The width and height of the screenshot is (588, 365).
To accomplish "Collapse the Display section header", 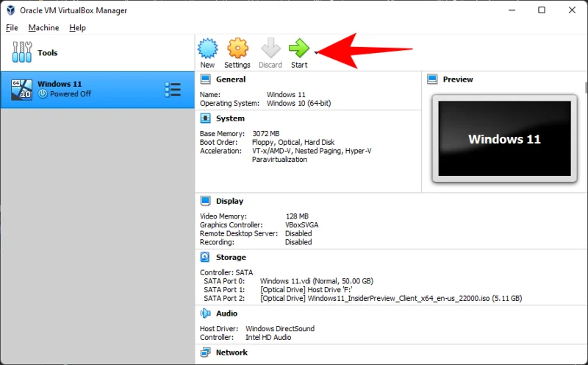I will pos(229,201).
